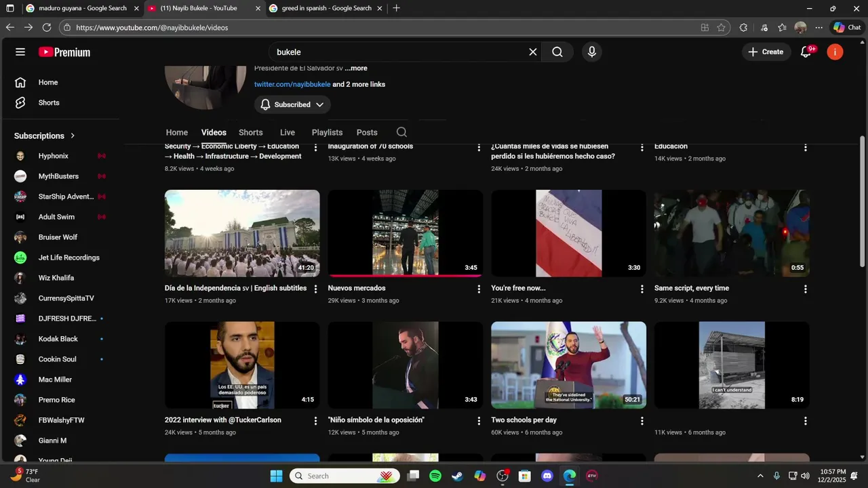Open options for the Educación video
Image resolution: width=868 pixels, height=488 pixels.
tap(806, 147)
